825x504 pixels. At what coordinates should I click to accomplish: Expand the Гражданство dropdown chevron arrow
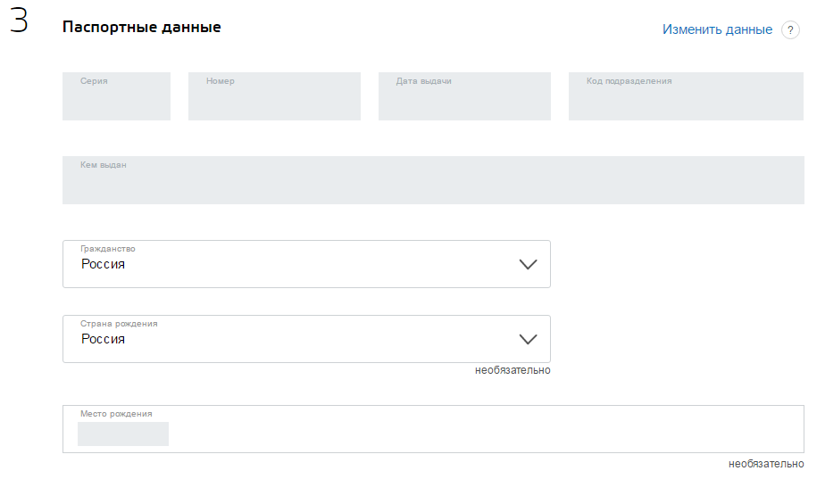click(528, 265)
